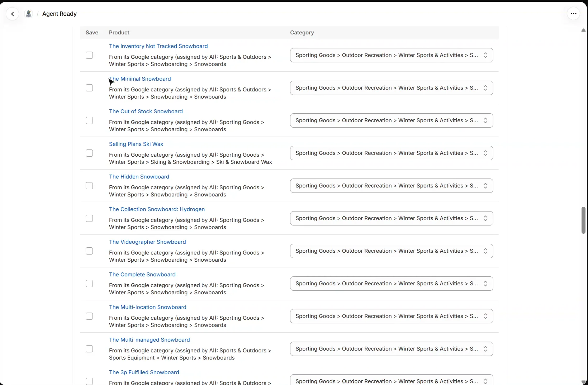Tick the checkbox for The Multi-managed Snowboard
588x385 pixels.
tap(89, 349)
